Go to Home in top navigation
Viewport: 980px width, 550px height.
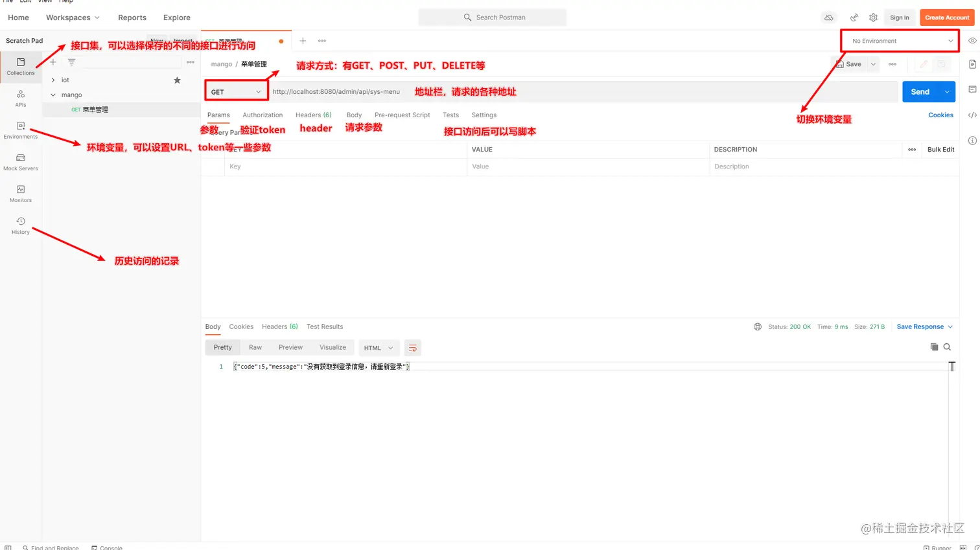(x=18, y=17)
